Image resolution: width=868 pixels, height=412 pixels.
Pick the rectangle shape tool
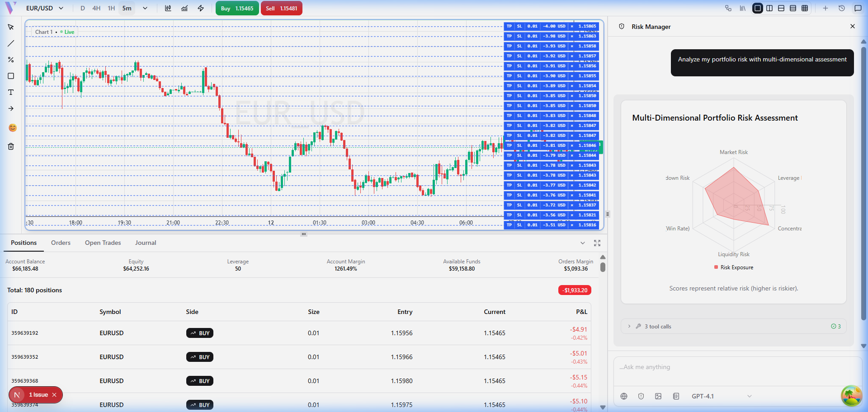point(11,76)
